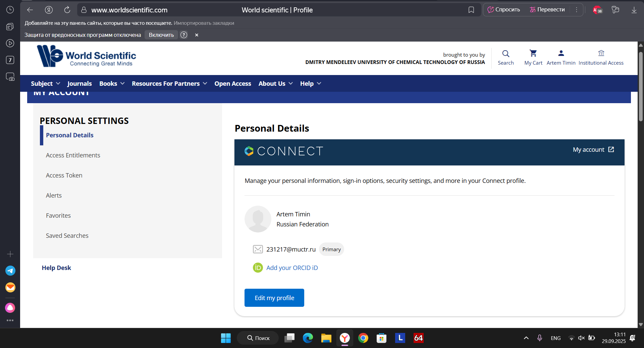The height and width of the screenshot is (348, 644).
Task: Dismiss the malware protection notification bar
Action: (x=197, y=35)
